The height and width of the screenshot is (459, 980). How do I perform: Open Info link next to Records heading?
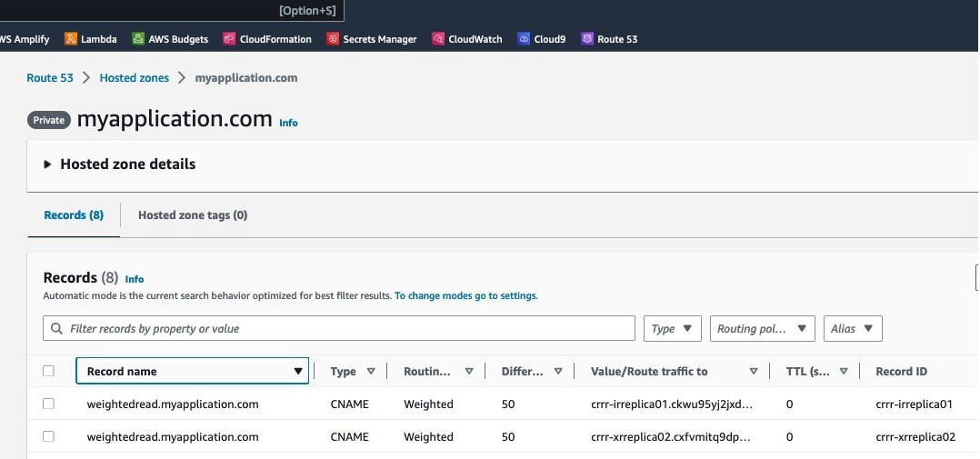[x=135, y=279]
